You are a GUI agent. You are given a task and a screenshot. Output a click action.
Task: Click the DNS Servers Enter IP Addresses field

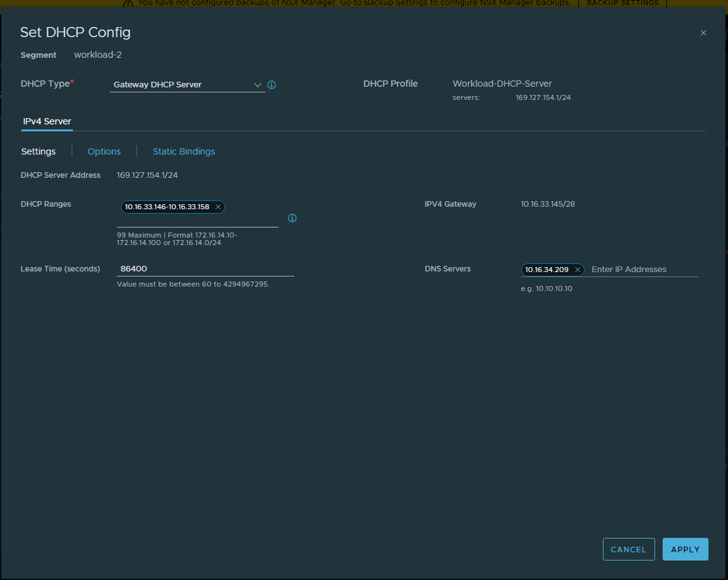coord(644,270)
